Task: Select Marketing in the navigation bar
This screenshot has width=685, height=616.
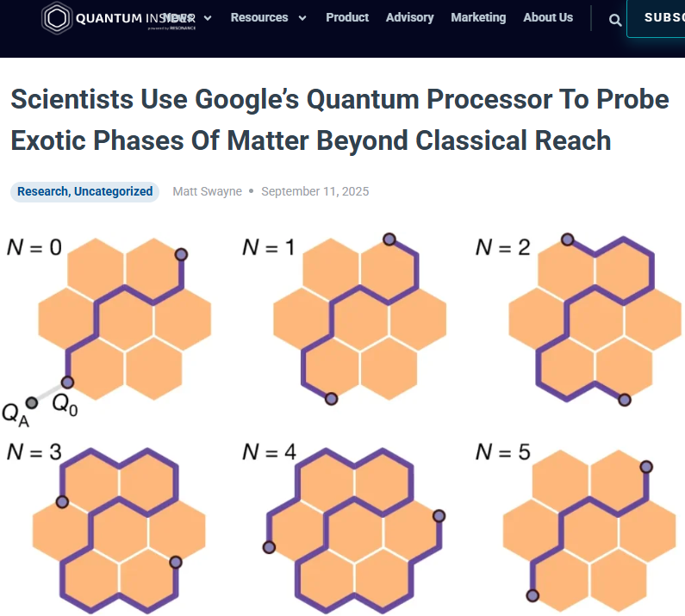Action: [x=478, y=17]
